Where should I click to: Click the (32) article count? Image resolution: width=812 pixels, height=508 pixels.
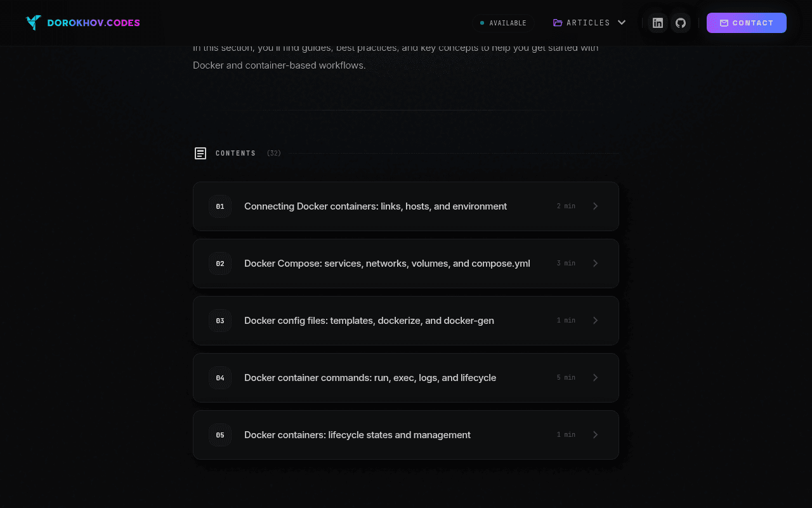[274, 153]
